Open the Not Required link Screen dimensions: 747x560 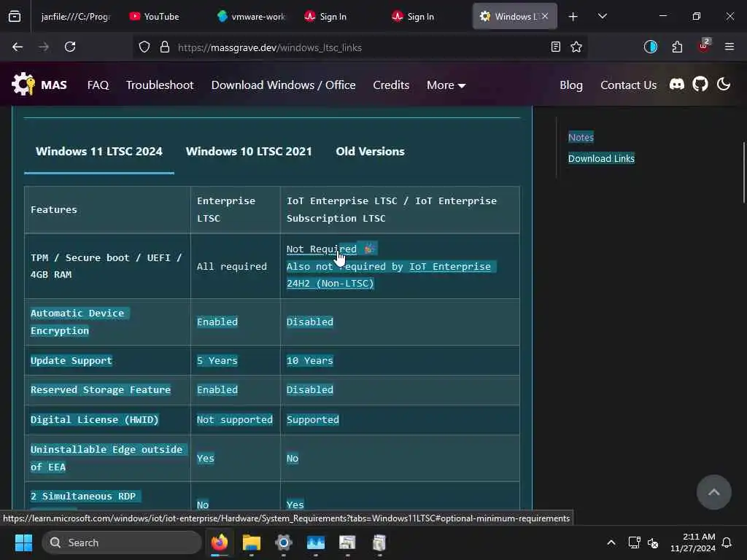tap(322, 249)
